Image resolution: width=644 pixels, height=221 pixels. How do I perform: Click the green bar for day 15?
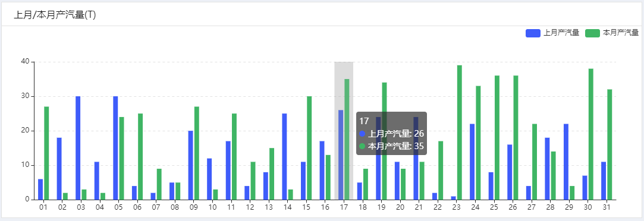coord(309,148)
